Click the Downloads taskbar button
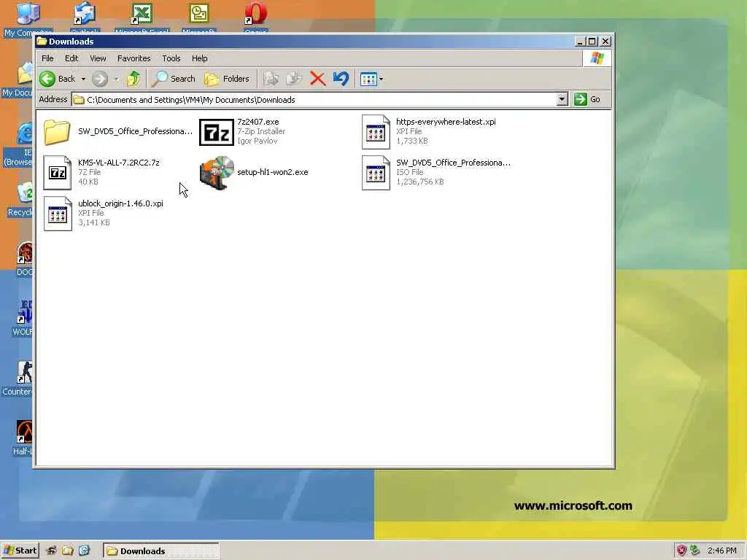The width and height of the screenshot is (747, 560). click(x=161, y=551)
